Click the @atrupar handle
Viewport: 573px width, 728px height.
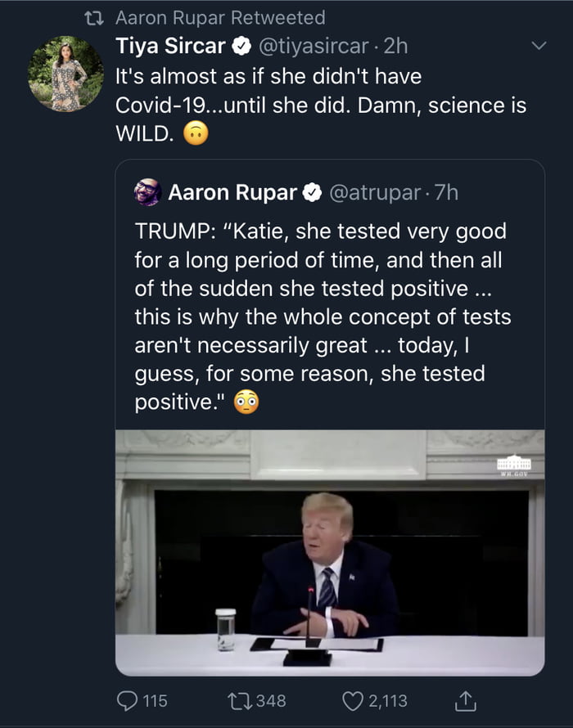point(376,193)
